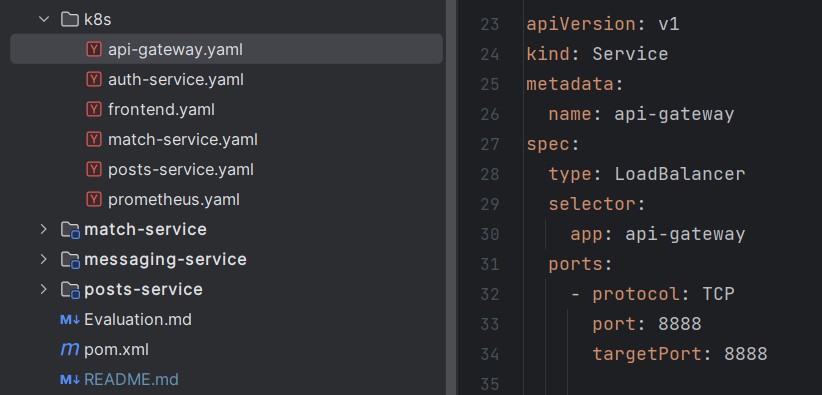This screenshot has width=822, height=395.
Task: Click YAML icon of prometheus.yaml
Action: click(94, 199)
